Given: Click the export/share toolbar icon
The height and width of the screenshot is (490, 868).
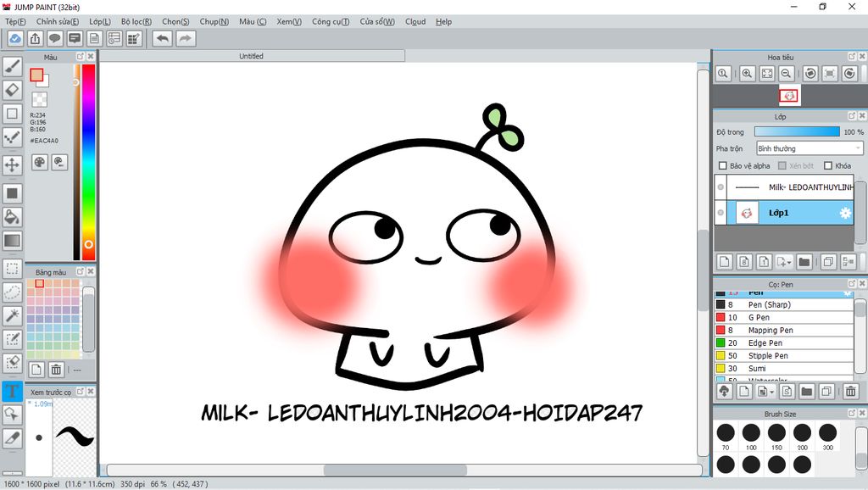Looking at the screenshot, I should 35,39.
